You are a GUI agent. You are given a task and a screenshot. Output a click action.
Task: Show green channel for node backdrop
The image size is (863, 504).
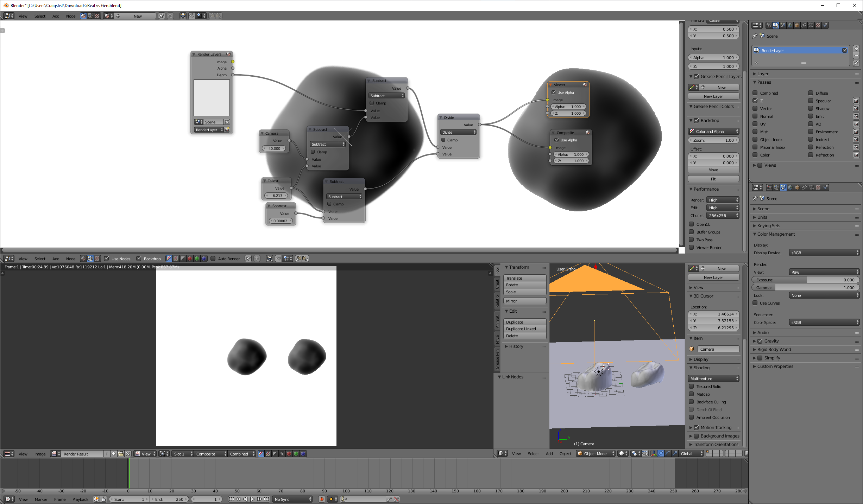tap(197, 259)
